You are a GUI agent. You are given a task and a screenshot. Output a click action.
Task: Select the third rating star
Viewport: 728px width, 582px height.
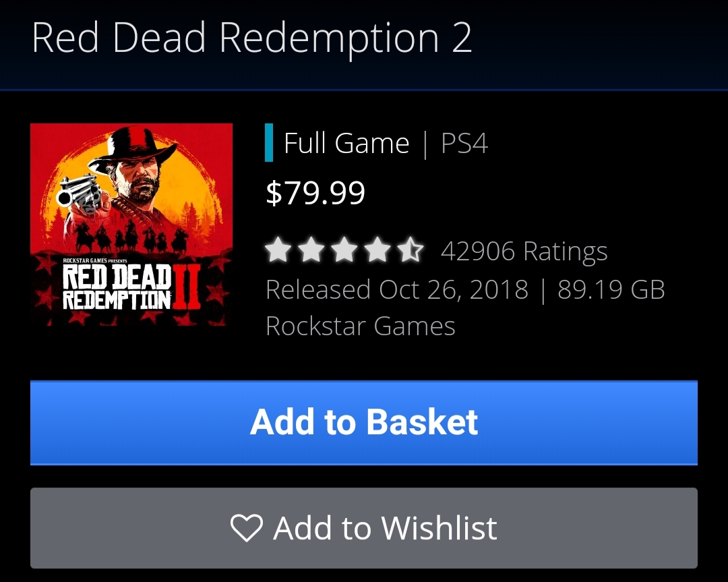coord(344,250)
